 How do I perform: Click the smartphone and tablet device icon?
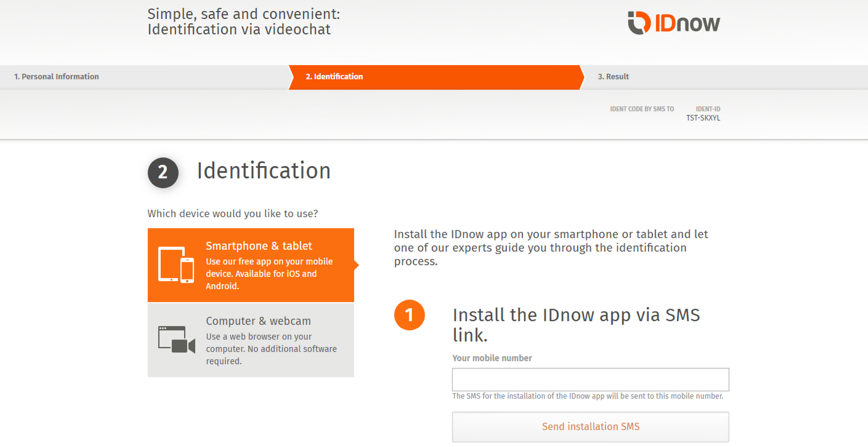(x=176, y=264)
